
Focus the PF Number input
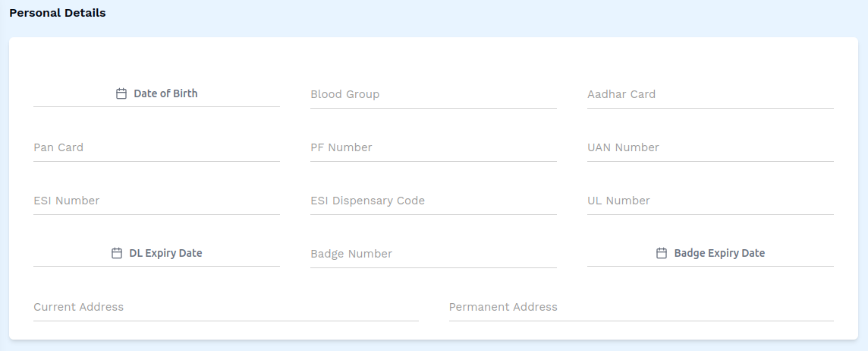[x=433, y=148]
